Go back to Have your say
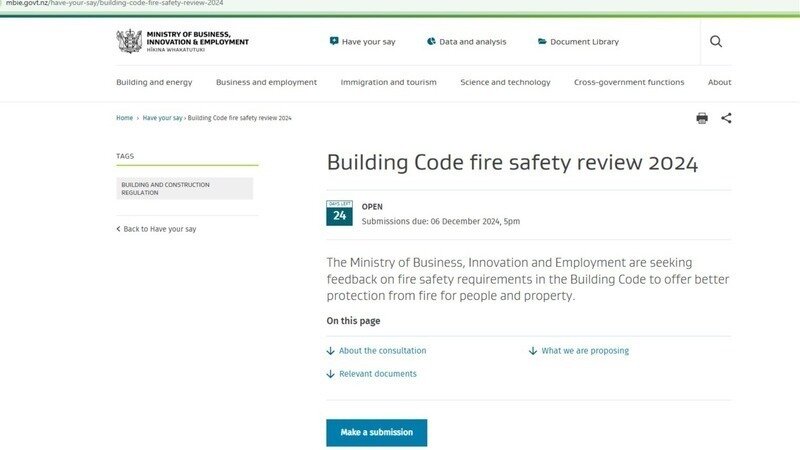This screenshot has width=800, height=450. tap(159, 229)
